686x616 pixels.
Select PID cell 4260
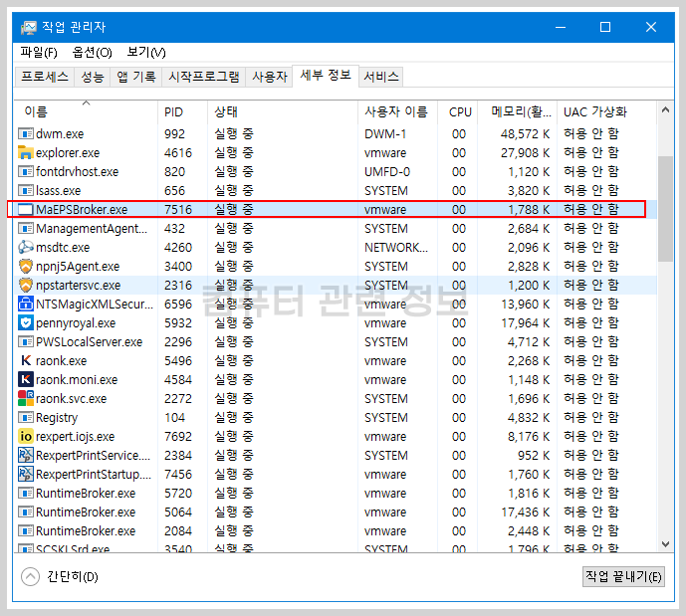click(178, 247)
